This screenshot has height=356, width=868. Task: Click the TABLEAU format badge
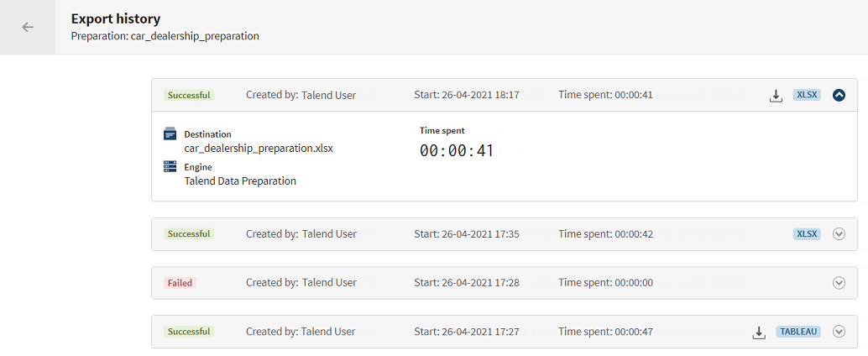799,332
